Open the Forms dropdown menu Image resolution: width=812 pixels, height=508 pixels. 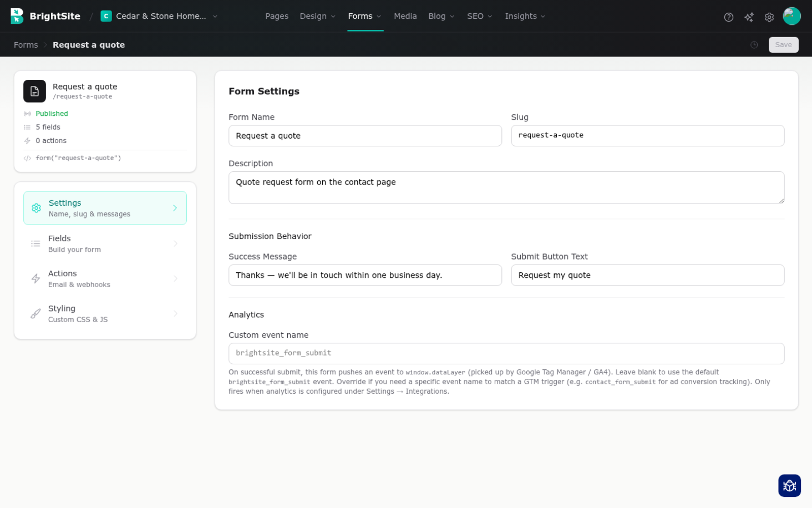[x=365, y=16]
